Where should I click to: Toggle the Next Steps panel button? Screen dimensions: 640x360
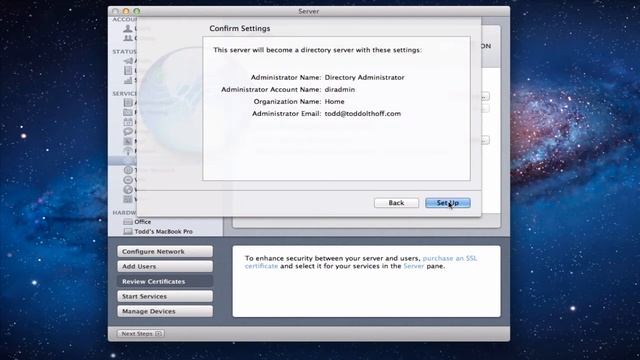140,333
